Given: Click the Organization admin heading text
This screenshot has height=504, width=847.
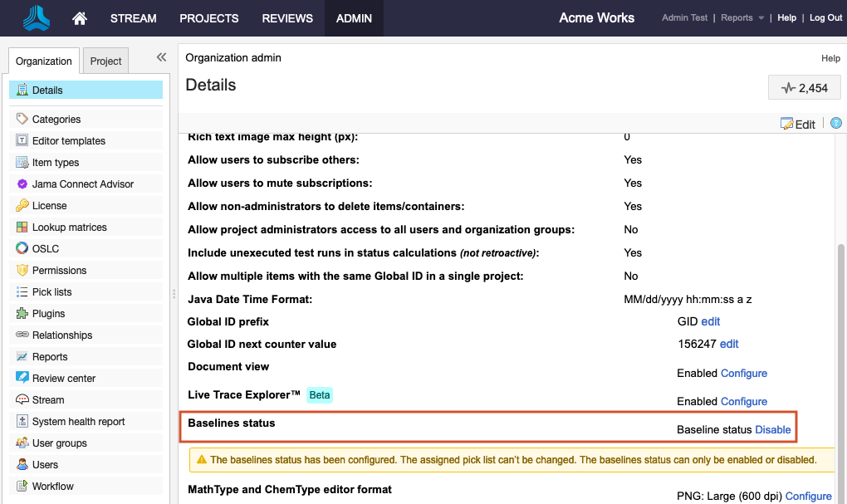Looking at the screenshot, I should point(233,58).
